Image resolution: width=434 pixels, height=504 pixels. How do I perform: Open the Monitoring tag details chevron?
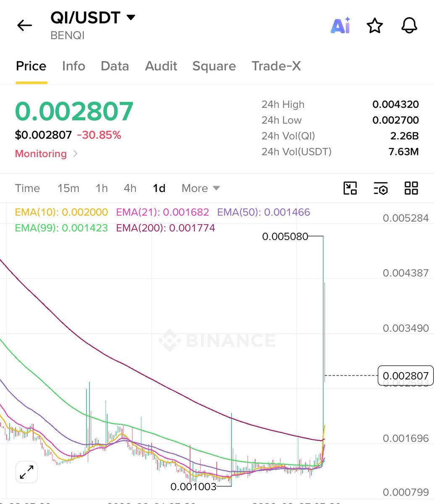[x=75, y=154]
